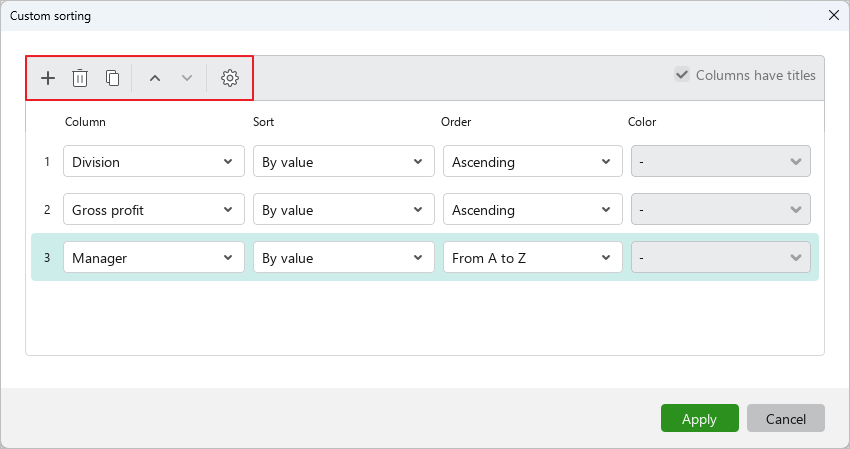Click the Sort header label
The width and height of the screenshot is (850, 449).
pos(263,121)
